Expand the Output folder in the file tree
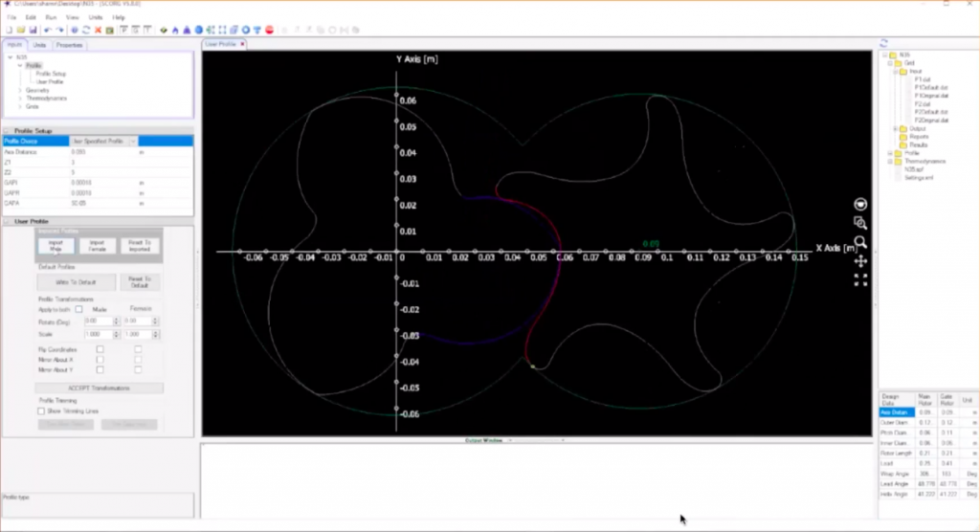The width and height of the screenshot is (980, 532). click(x=895, y=129)
